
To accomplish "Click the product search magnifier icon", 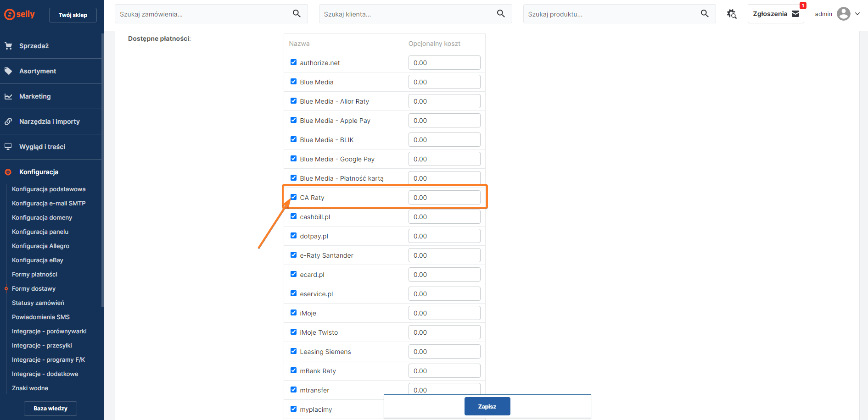I will coord(705,14).
